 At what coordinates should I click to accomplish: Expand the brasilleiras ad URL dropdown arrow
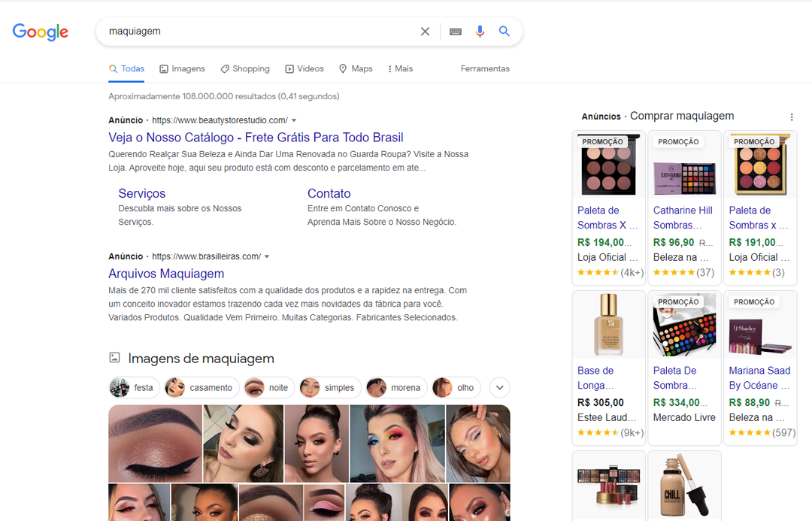click(x=267, y=256)
